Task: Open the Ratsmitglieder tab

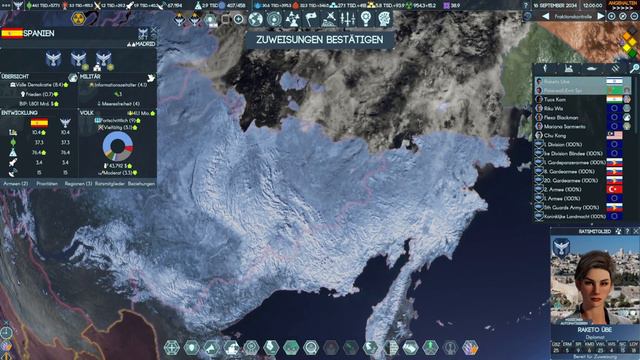Action: (x=109, y=184)
